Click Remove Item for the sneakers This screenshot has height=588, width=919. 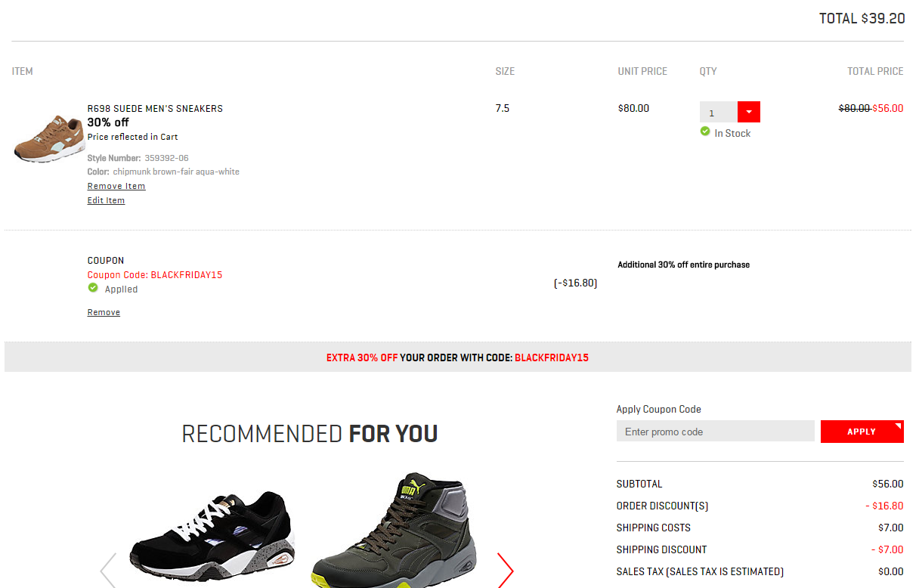[x=116, y=186]
